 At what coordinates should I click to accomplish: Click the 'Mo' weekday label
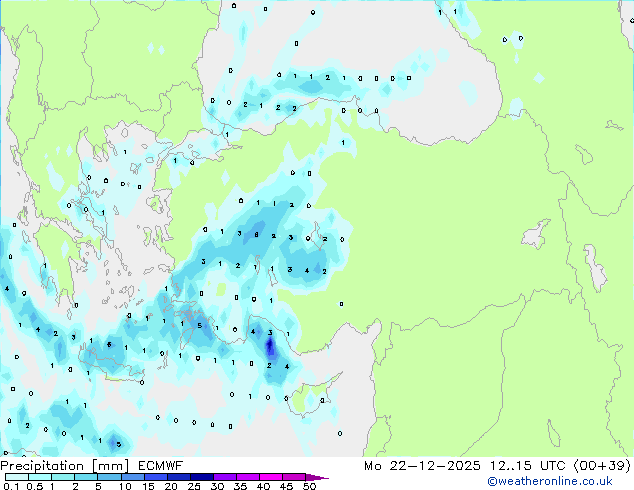click(x=372, y=466)
